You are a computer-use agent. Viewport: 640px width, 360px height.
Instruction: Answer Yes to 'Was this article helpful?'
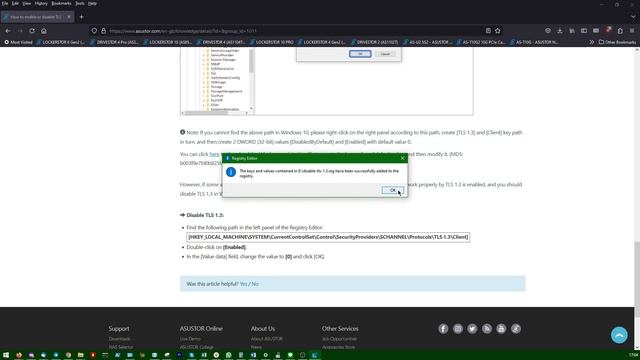pyautogui.click(x=244, y=284)
